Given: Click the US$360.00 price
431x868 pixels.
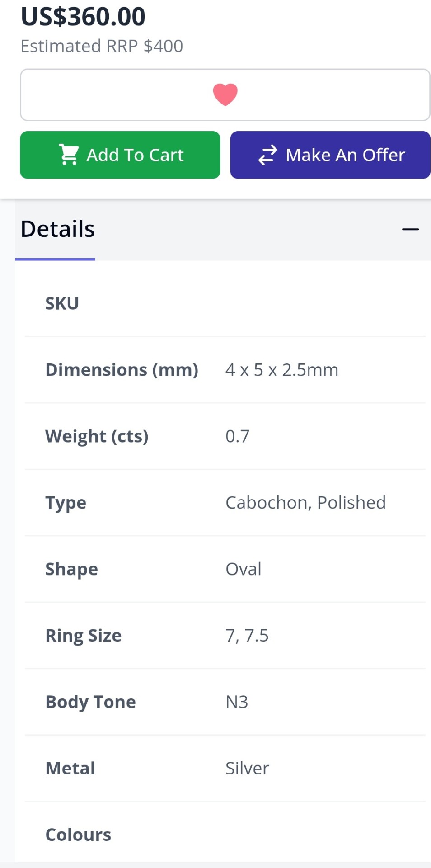Looking at the screenshot, I should (x=83, y=17).
